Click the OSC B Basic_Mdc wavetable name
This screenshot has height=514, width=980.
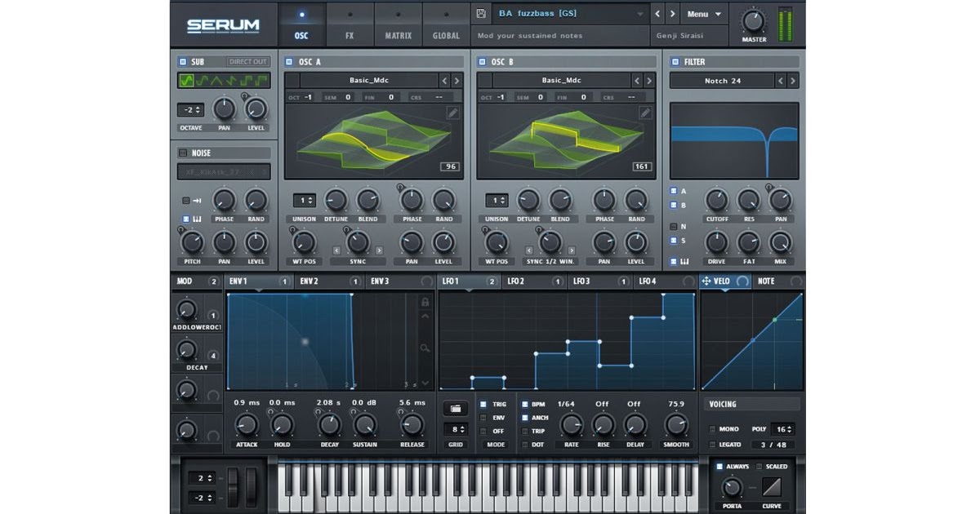coord(562,81)
